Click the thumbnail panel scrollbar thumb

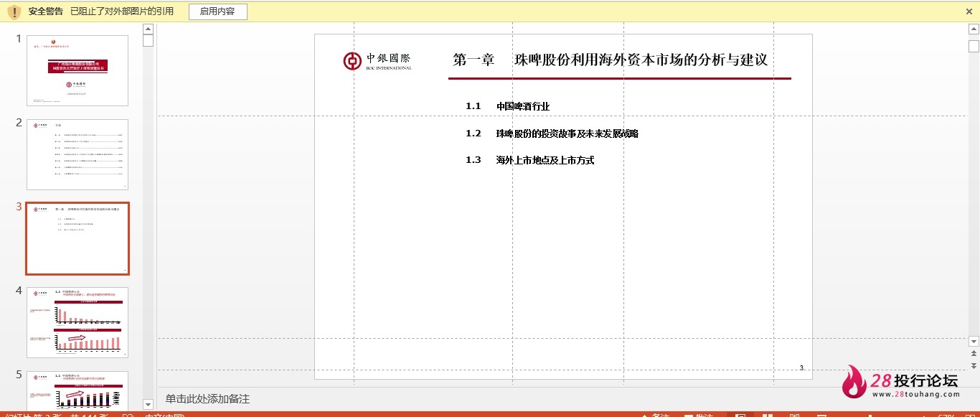click(x=149, y=40)
